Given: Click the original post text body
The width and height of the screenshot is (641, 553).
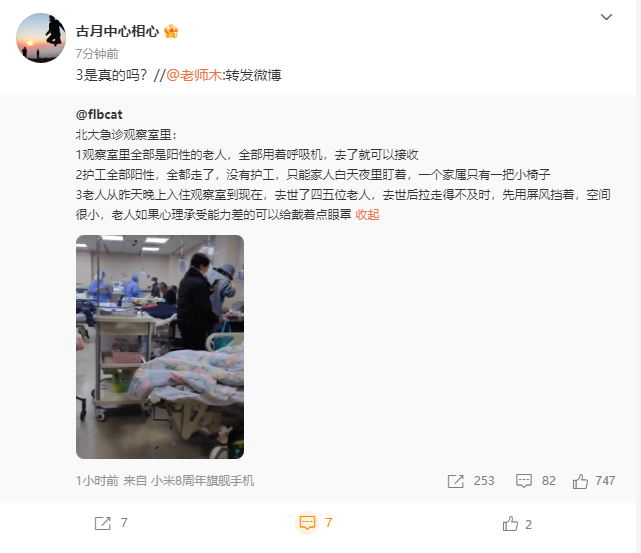Looking at the screenshot, I should pos(343,175).
